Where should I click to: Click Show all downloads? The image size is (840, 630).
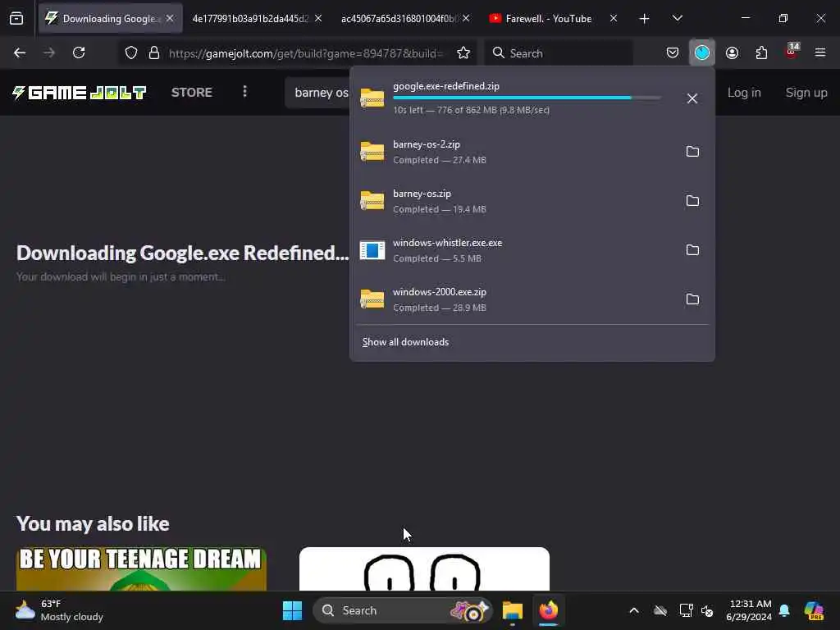(405, 342)
